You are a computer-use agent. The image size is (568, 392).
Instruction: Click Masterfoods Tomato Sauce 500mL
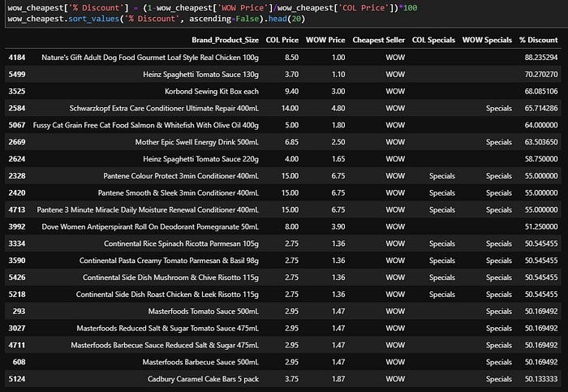point(203,312)
